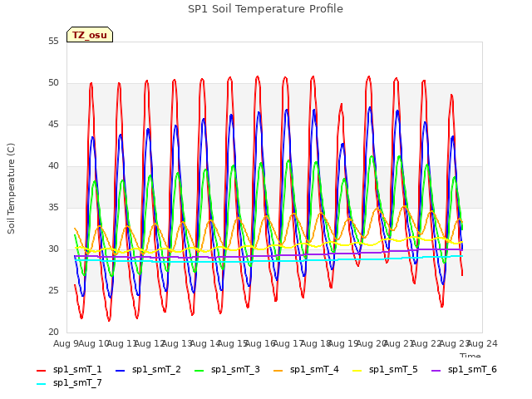Viewport: 532px width, 399px height.
Task: Click the y-axis value 20
Action: tap(53, 332)
